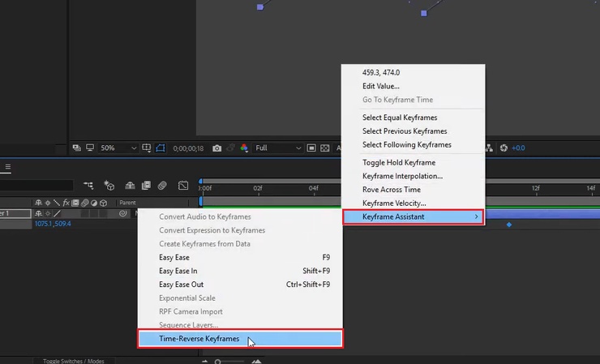Click the timeline zoom slider
The image size is (600, 364).
pyautogui.click(x=217, y=361)
